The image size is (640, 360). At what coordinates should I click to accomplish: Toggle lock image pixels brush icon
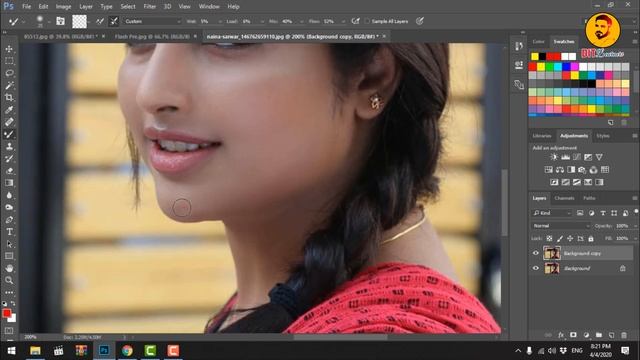pyautogui.click(x=560, y=238)
